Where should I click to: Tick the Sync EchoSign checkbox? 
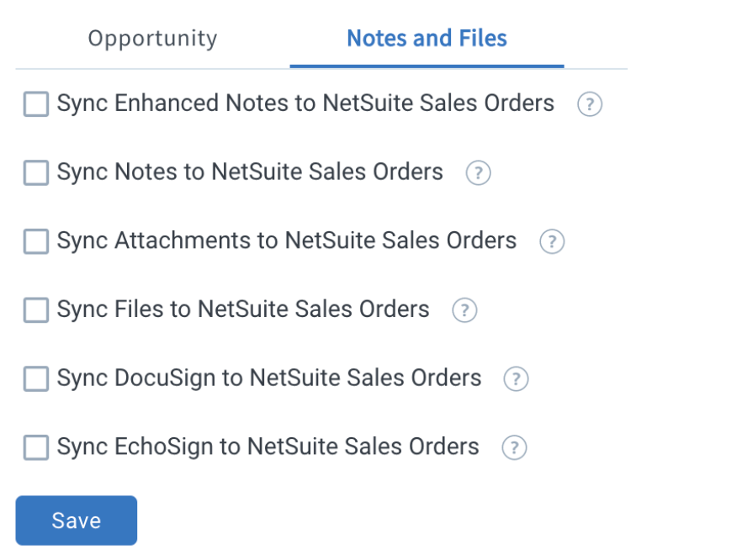[x=36, y=447]
